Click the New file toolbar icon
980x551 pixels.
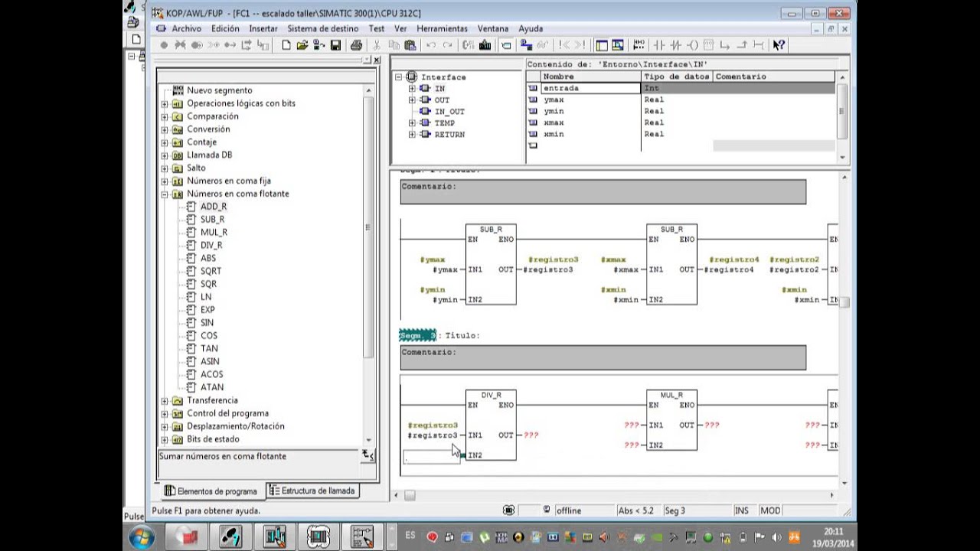coord(286,45)
